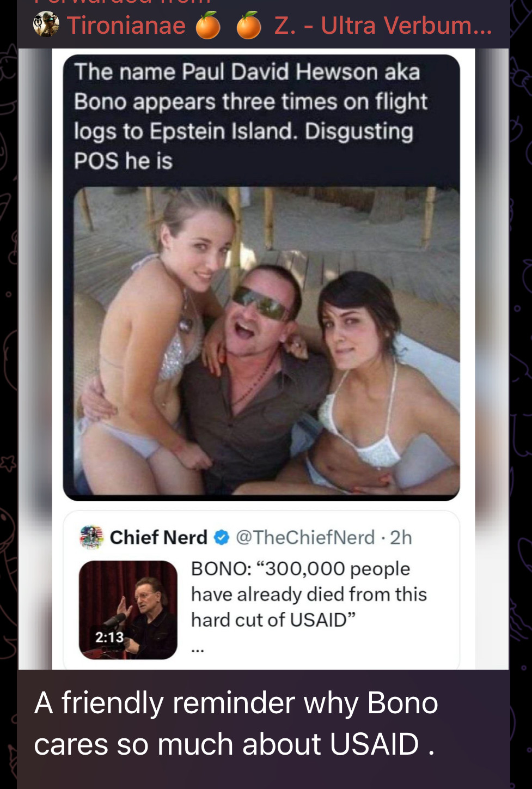Tap the dark headline text above photo
Image resolution: width=532 pixels, height=789 pixels.
[251, 116]
